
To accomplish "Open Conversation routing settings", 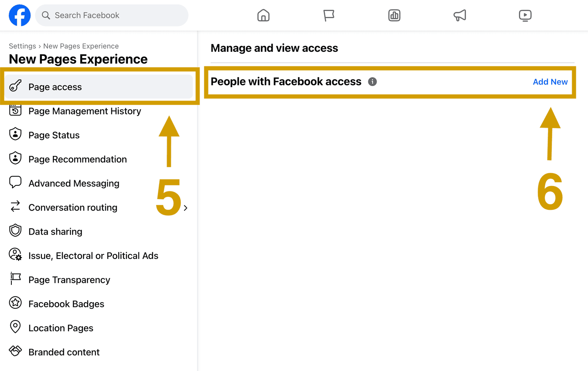I will coord(73,207).
